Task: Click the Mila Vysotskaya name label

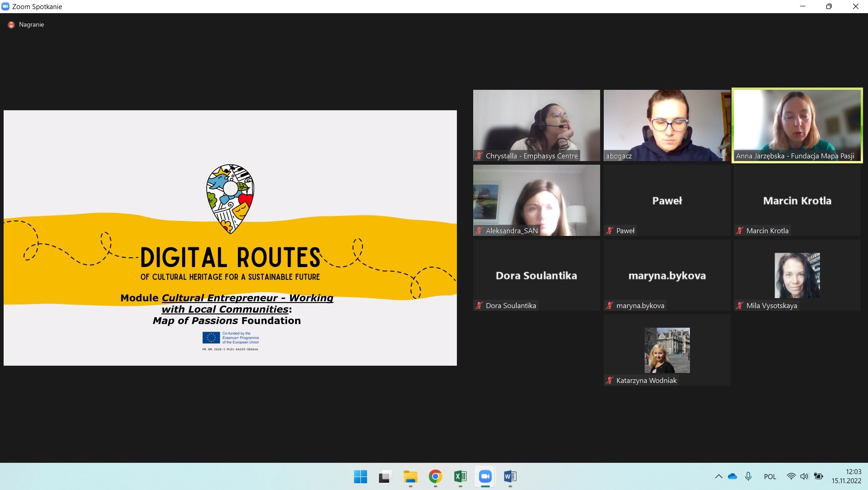Action: click(x=771, y=305)
